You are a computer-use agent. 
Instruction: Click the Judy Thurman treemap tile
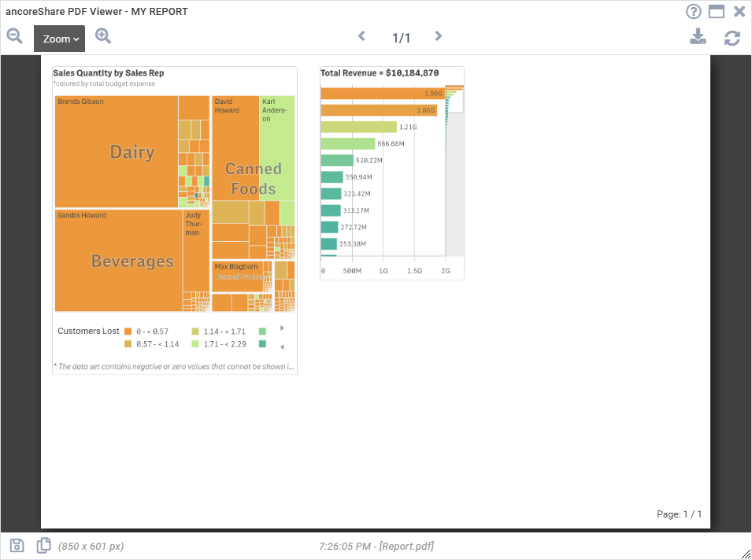tap(196, 250)
